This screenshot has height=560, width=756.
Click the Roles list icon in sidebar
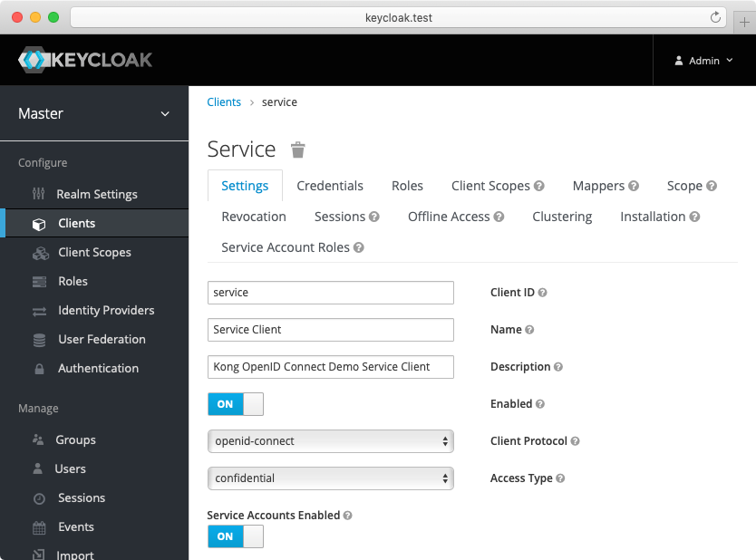pos(40,282)
